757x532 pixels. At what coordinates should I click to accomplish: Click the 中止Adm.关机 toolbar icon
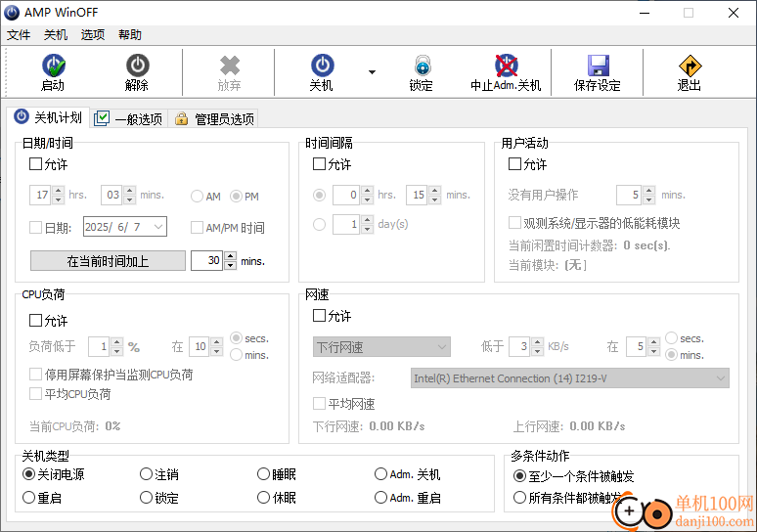coord(506,66)
